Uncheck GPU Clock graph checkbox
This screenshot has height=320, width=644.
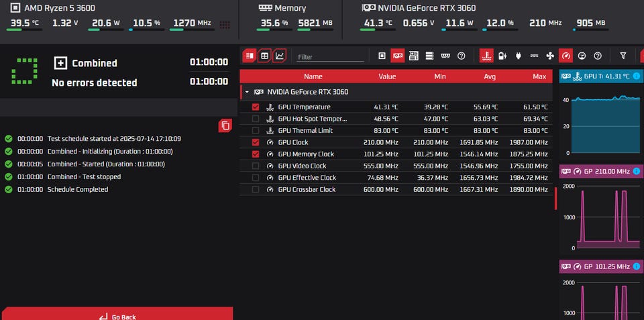(x=256, y=142)
